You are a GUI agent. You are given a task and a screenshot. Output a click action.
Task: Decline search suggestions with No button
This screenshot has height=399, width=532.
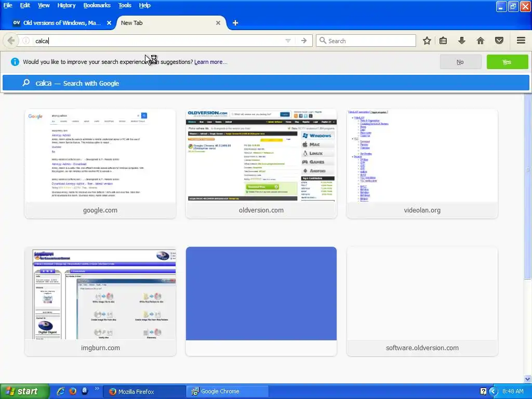pyautogui.click(x=460, y=62)
